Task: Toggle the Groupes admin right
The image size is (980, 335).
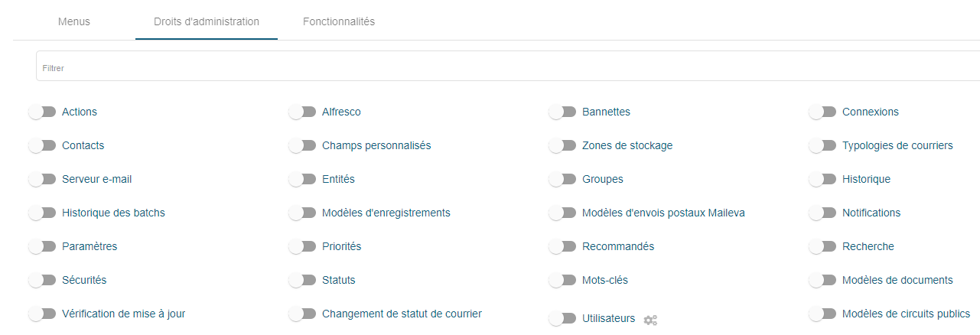Action: [563, 180]
